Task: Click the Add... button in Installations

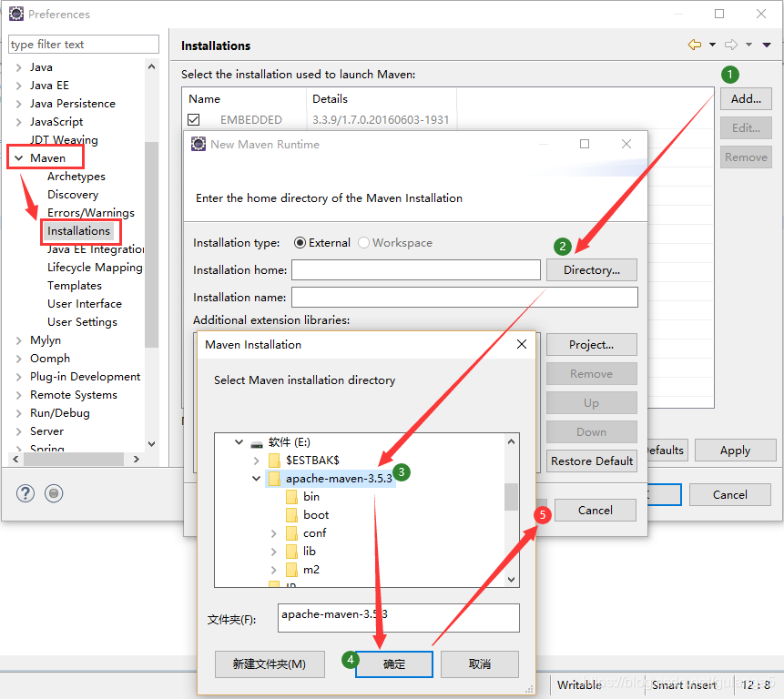Action: point(746,99)
